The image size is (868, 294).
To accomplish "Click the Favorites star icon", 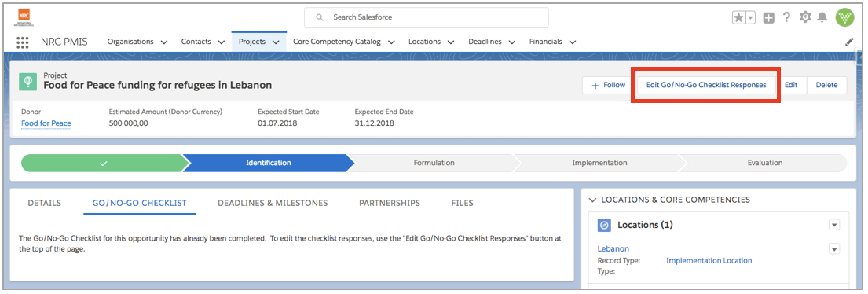I will point(738,18).
